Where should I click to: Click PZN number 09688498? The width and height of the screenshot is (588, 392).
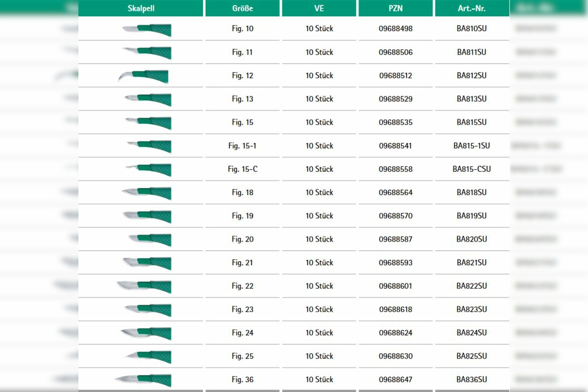[396, 28]
